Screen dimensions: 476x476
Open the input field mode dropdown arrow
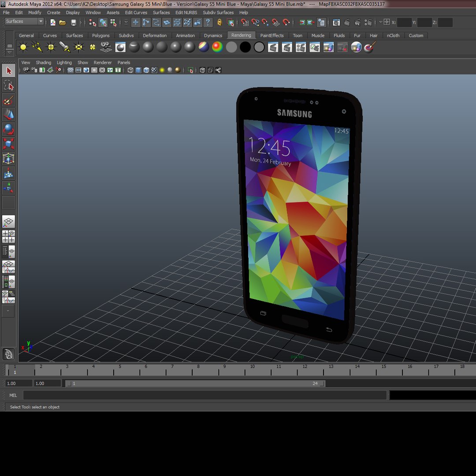pos(381,22)
